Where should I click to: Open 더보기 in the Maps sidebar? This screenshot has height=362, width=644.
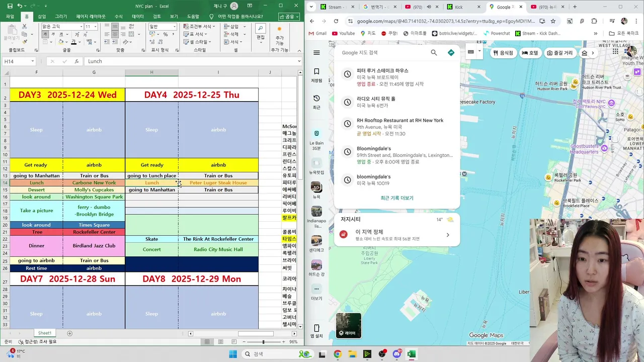click(x=316, y=293)
